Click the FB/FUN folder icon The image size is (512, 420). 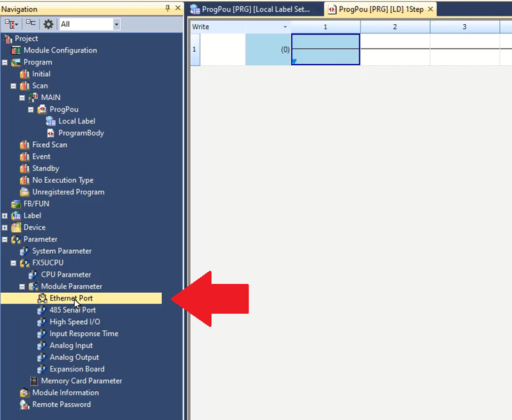15,204
